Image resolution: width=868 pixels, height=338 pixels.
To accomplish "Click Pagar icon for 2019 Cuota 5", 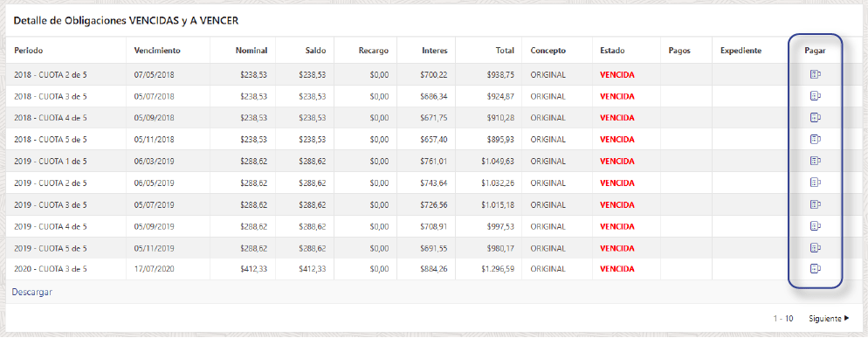I will [x=815, y=248].
